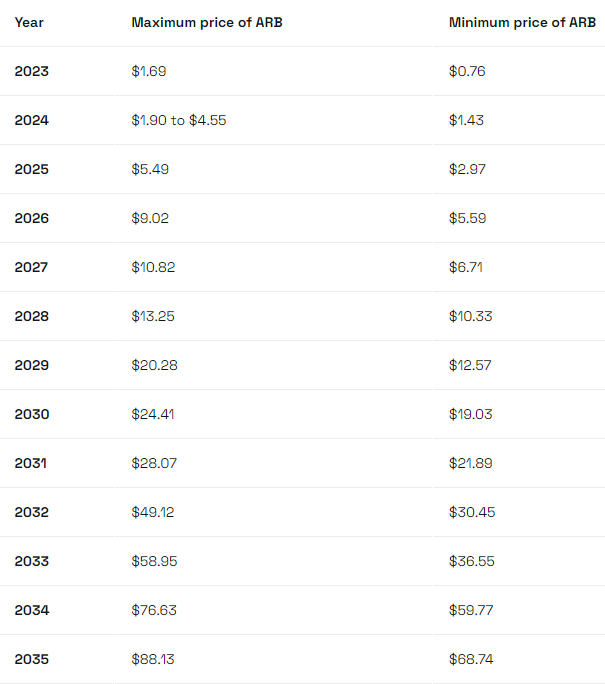Screen dimensions: 605x684
Task: Select the $1.90 to $4.55 price cell
Action: tap(179, 120)
